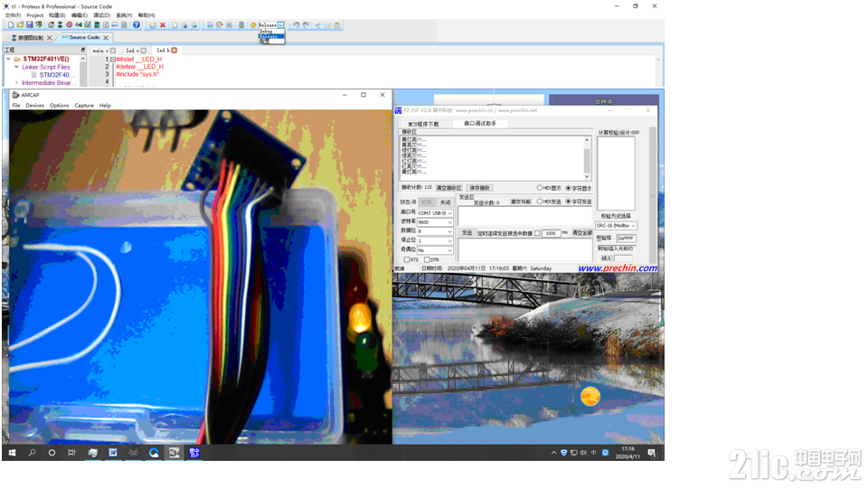Click the taskbar search magnifier icon
This screenshot has height=488, width=868.
pos(33,453)
